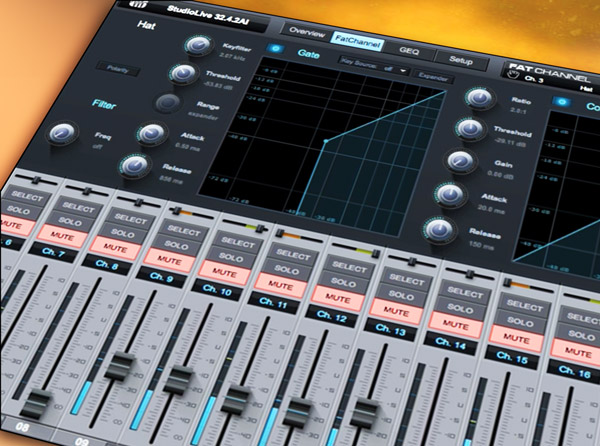Mute channel 12
The width and height of the screenshot is (600, 446).
[338, 299]
